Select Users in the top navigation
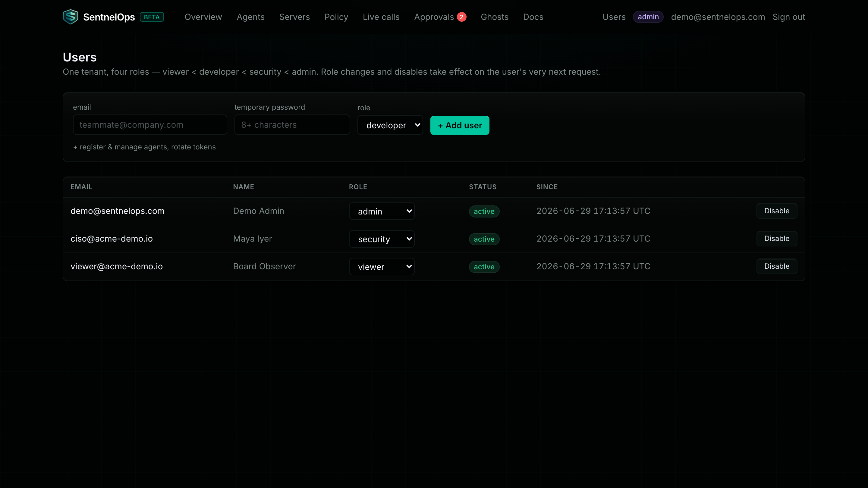The image size is (868, 488). coord(614,17)
